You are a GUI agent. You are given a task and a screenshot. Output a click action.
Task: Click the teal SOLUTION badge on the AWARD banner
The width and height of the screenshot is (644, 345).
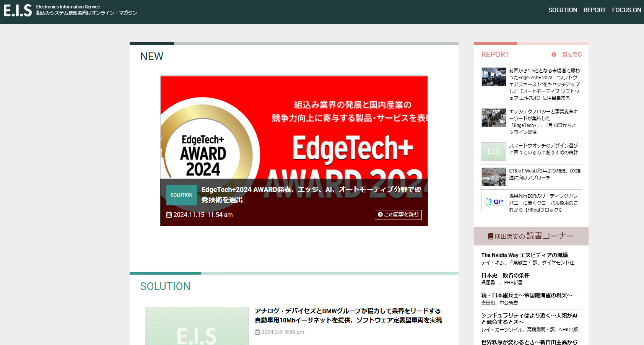point(181,195)
